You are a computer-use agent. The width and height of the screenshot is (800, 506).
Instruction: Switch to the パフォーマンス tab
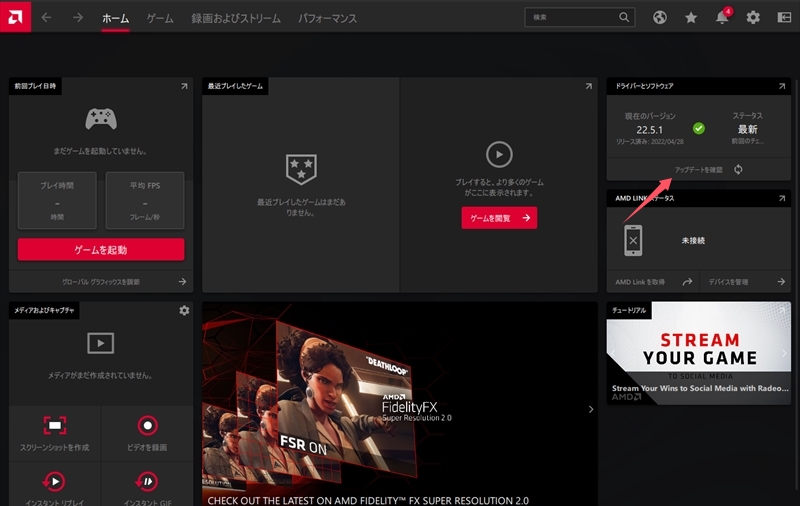327,19
